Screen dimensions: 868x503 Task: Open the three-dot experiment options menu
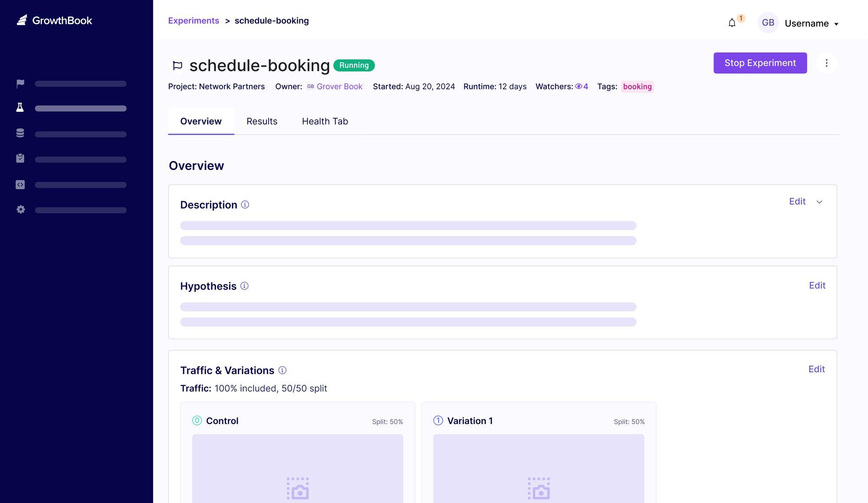[826, 63]
